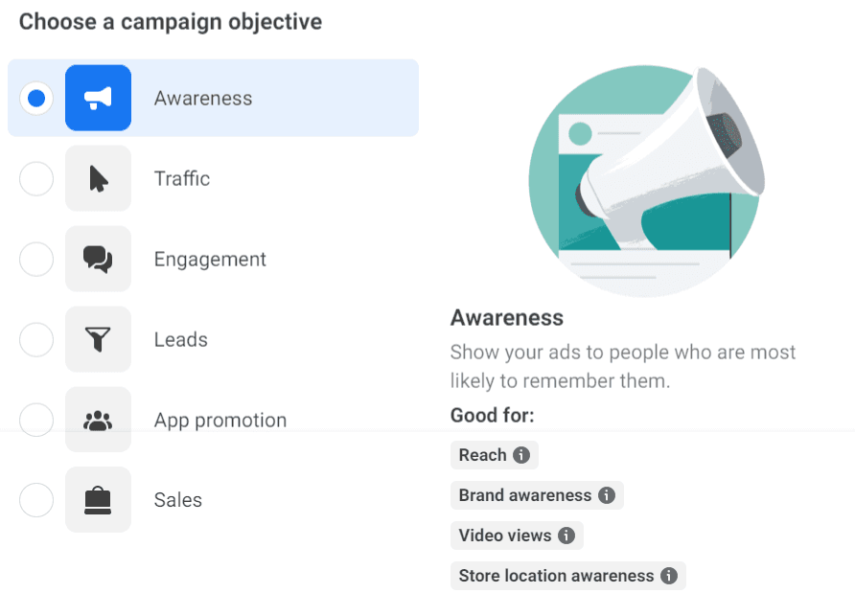Choose the Sales radio button

pos(36,500)
